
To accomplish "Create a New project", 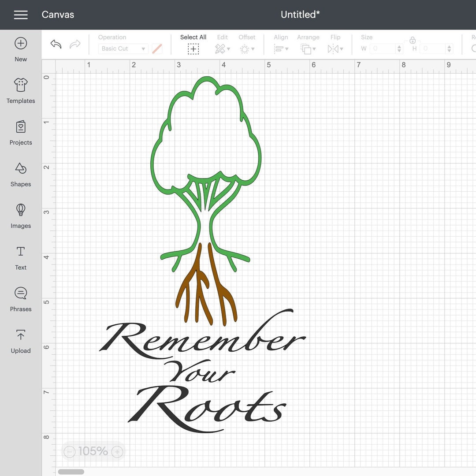I will (21, 50).
